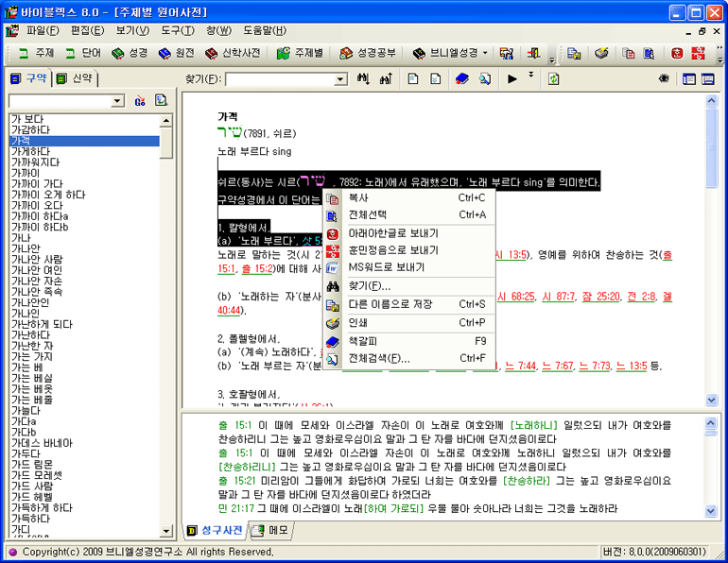The height and width of the screenshot is (563, 728).
Task: Click the Go search icon in left panel
Action: click(x=140, y=101)
